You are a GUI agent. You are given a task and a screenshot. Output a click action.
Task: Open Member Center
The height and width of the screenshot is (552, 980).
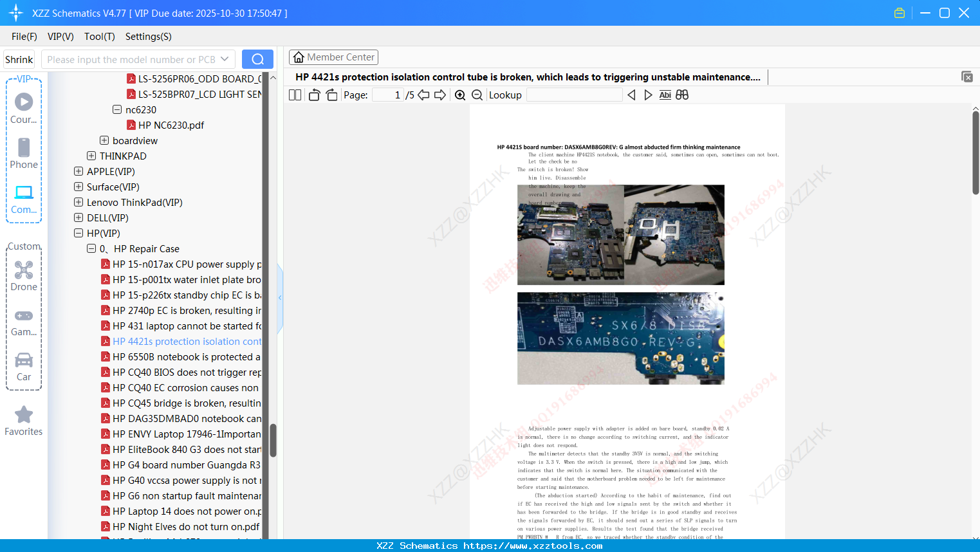point(333,57)
